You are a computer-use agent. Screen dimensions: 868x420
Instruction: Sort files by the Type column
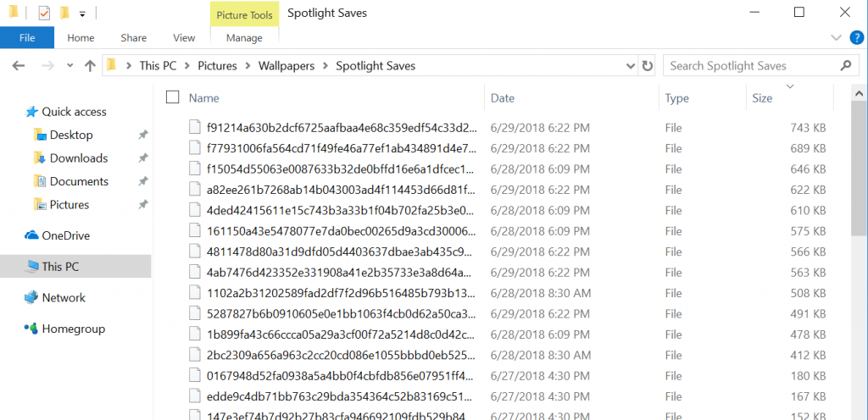(x=676, y=98)
